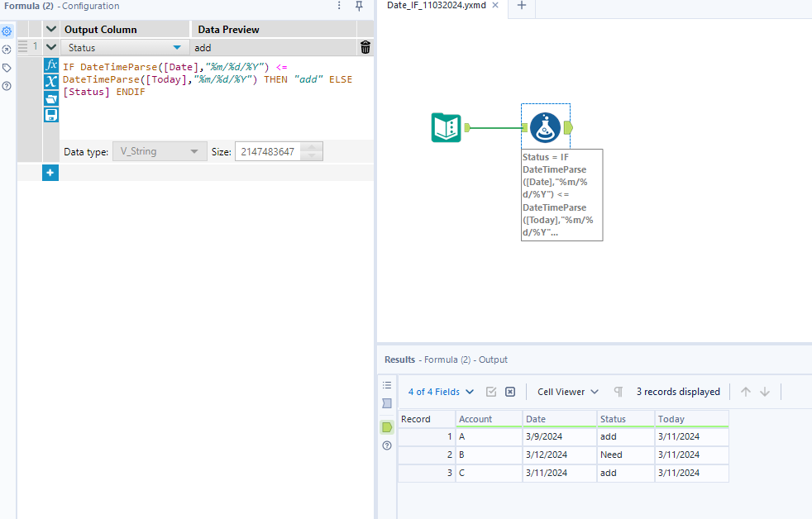Decrease the Size value with down stepper
Image resolution: width=812 pixels, height=519 pixels.
point(312,155)
